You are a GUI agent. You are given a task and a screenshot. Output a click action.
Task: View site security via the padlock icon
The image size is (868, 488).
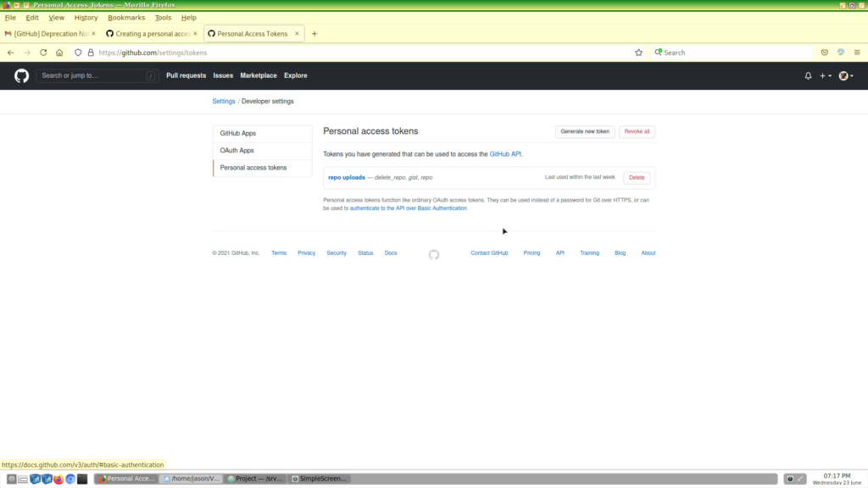[91, 53]
